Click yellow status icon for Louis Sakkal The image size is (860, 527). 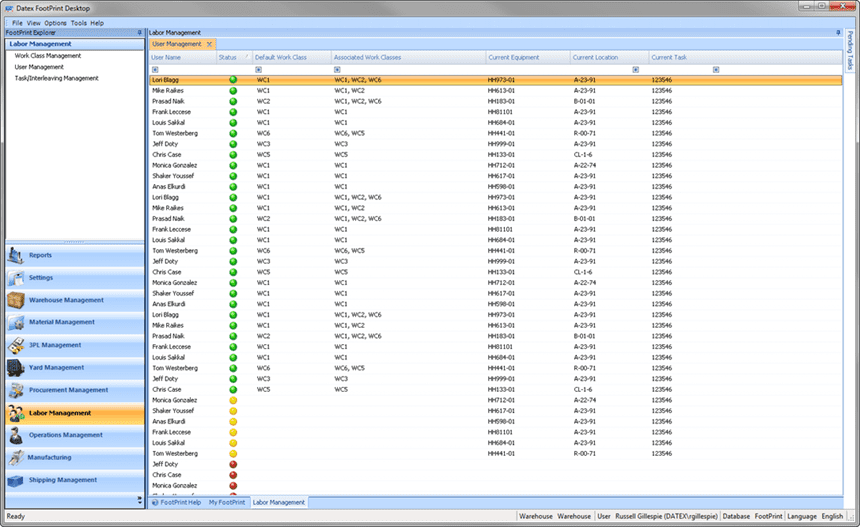[233, 443]
